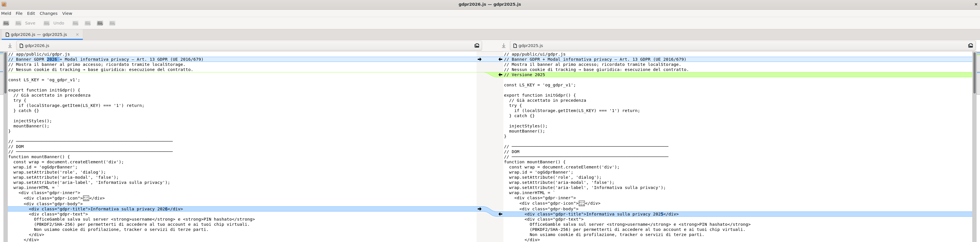The image size is (980, 242).
Task: Open the View menu
Action: pos(67,13)
